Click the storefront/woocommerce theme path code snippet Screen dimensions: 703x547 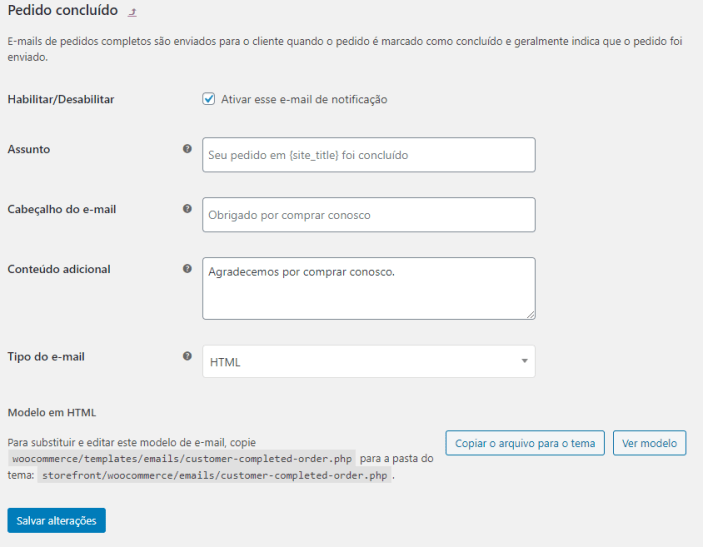coord(214,475)
